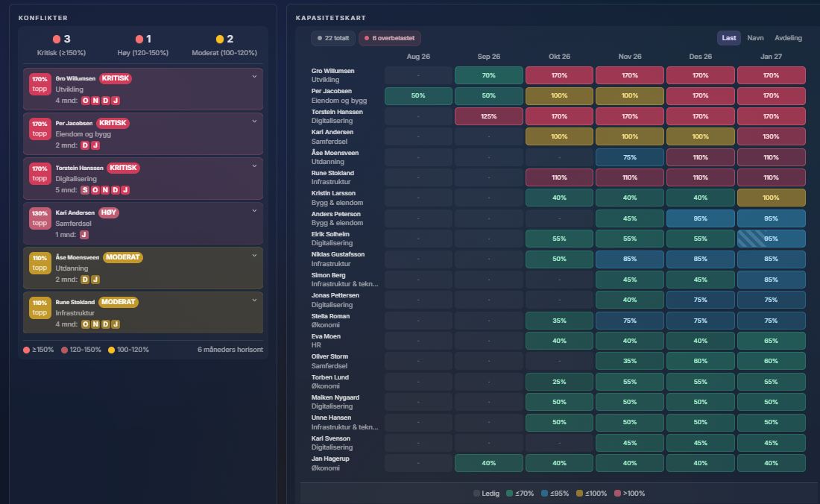Click the 110% topp badge for Åse Moensveen
Screen dimensions: 820x504
(40, 263)
